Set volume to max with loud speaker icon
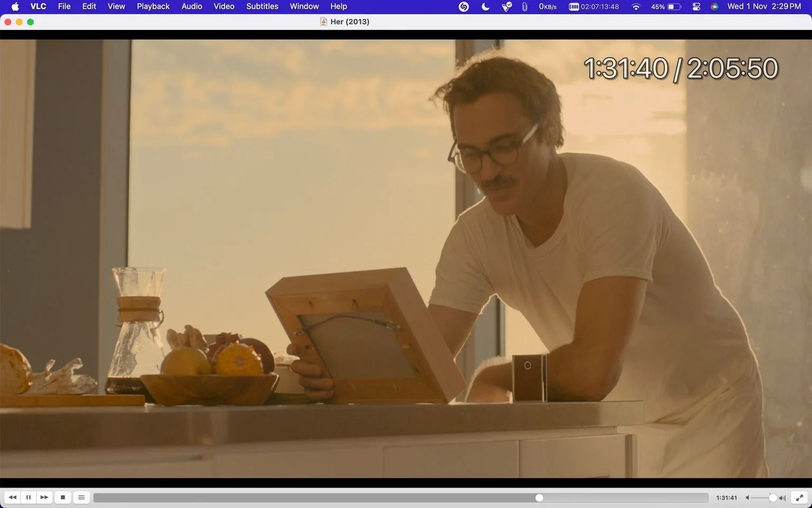This screenshot has width=812, height=508. click(782, 498)
